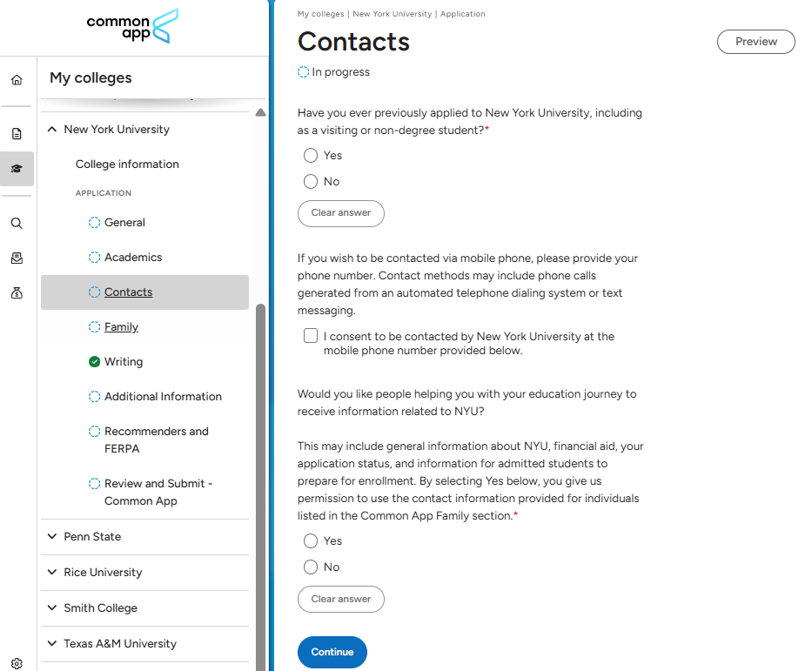Screen dimensions: 812x671
Task: Expand the Penn State section
Action: pos(52,537)
